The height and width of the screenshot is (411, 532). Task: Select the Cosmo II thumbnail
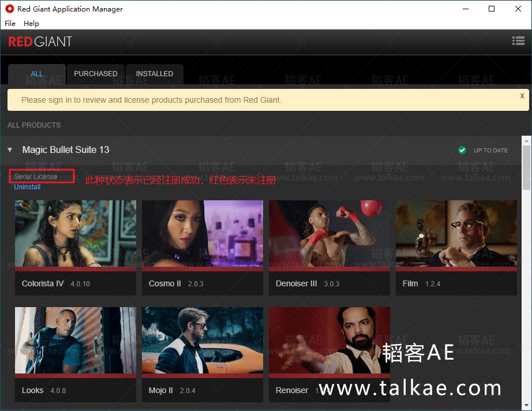202,234
